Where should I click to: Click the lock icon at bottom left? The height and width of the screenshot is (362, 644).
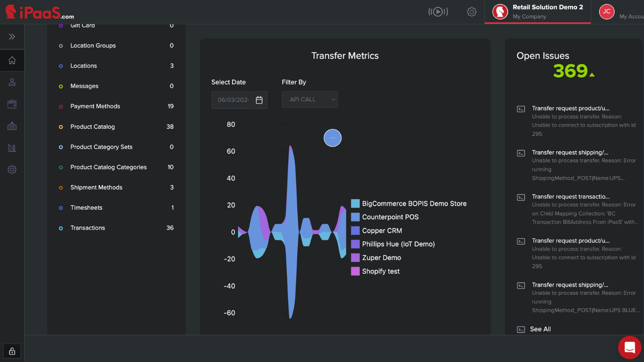(12, 351)
